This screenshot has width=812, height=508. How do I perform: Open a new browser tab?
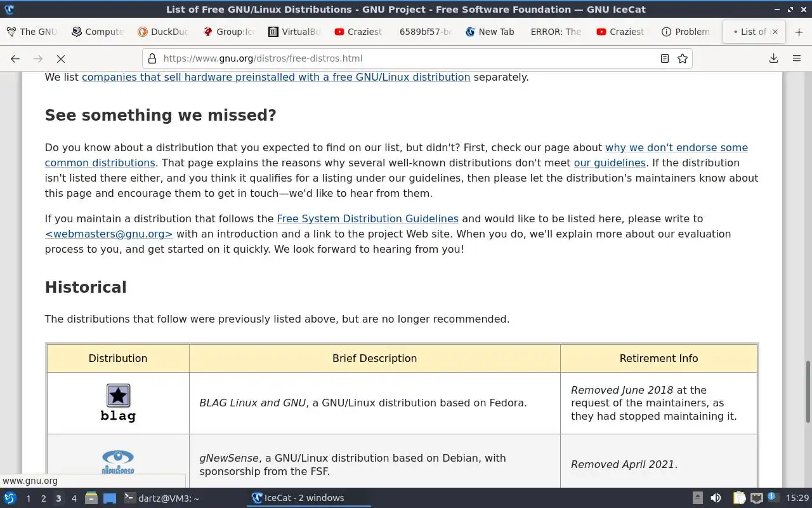coord(799,32)
